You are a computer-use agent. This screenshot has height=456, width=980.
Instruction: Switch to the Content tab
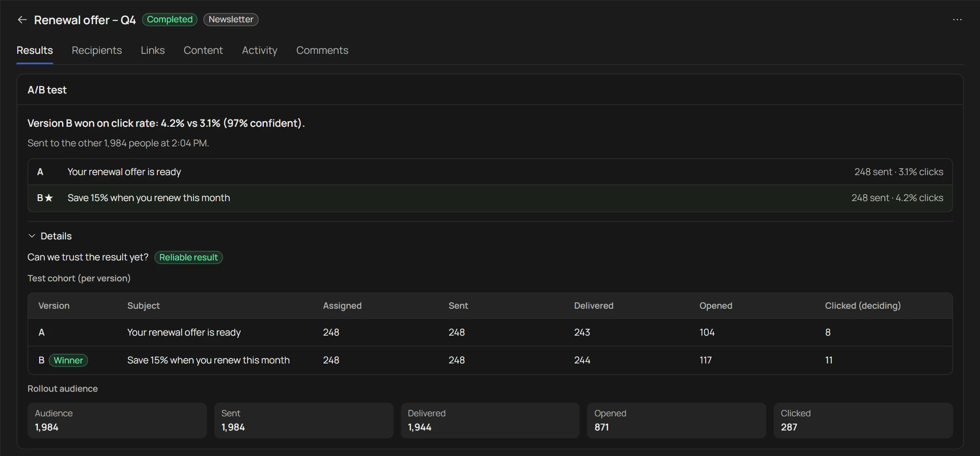tap(203, 50)
